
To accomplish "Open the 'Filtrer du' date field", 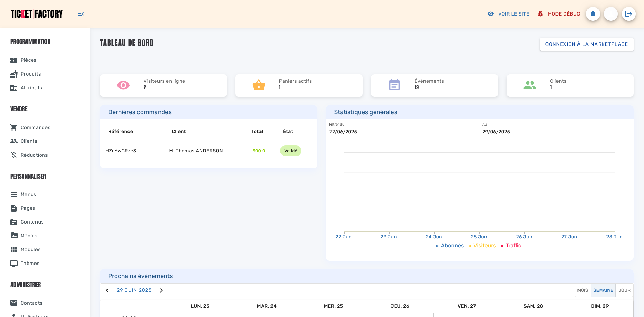I will coord(379,132).
